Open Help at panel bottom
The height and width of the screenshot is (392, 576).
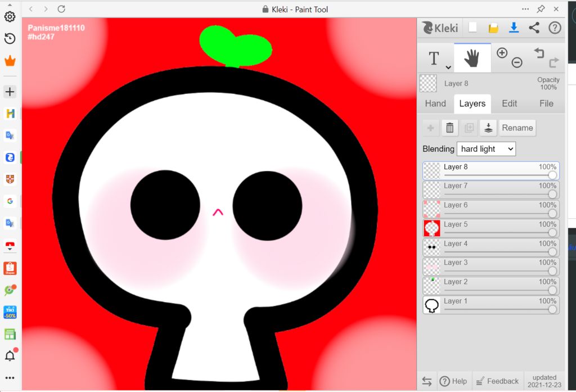point(453,381)
